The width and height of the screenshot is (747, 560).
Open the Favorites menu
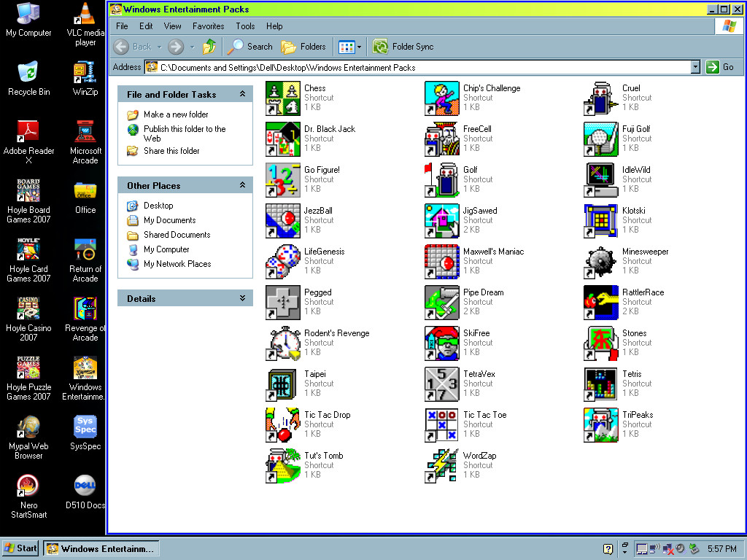point(208,26)
